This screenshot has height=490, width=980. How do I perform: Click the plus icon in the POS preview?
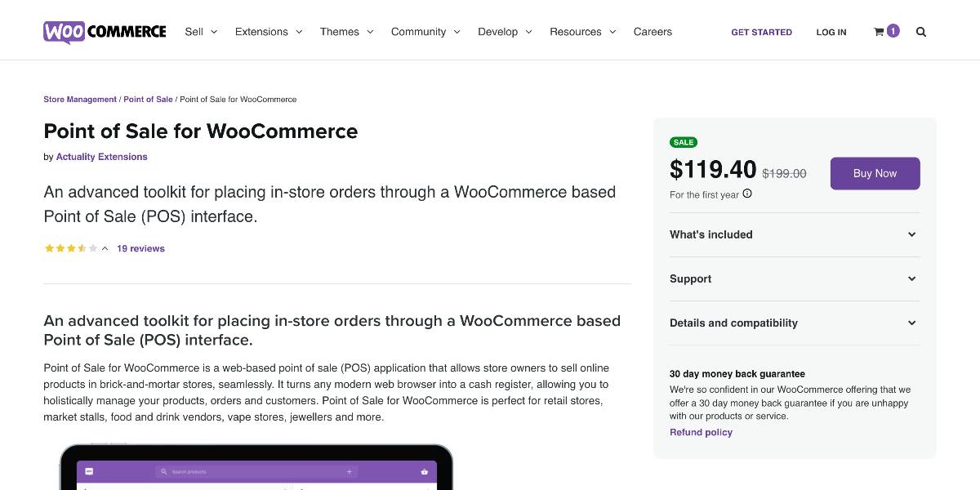pyautogui.click(x=349, y=472)
